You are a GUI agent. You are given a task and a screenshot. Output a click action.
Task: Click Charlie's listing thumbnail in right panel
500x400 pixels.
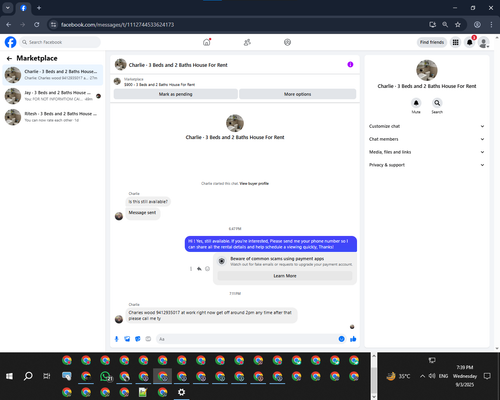tap(427, 70)
